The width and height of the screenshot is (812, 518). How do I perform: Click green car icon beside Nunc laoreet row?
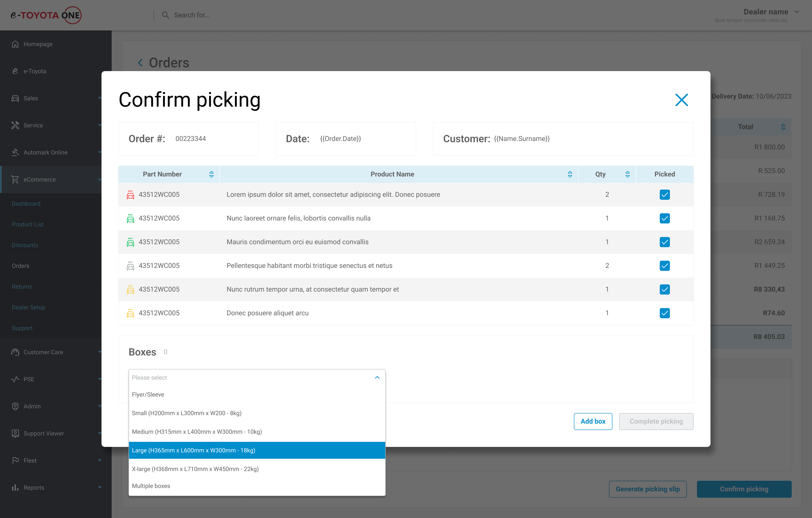(x=130, y=218)
